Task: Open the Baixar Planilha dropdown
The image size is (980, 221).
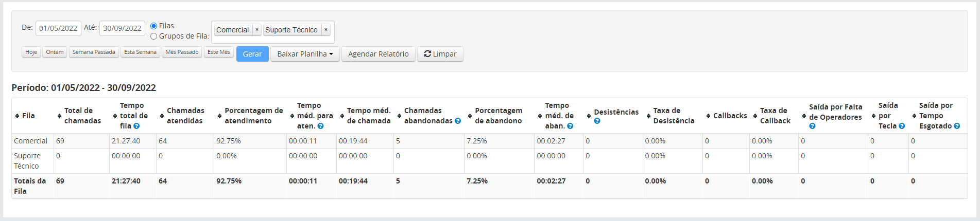Action: pos(305,54)
